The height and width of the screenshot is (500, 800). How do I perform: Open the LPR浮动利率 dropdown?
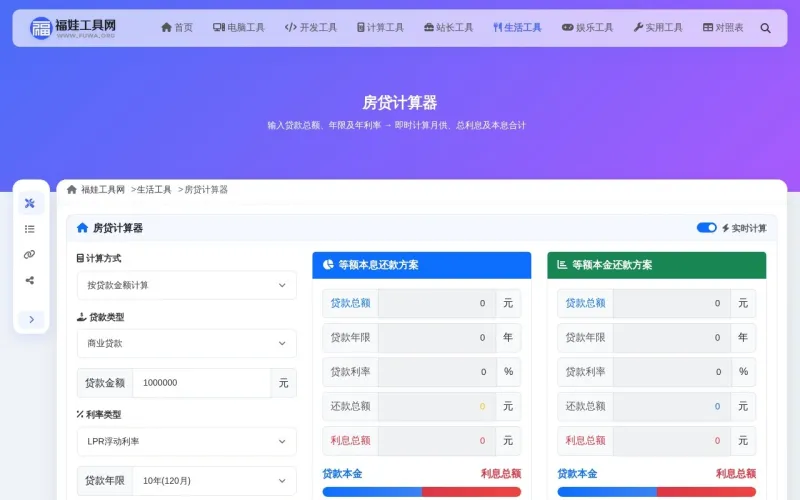point(187,441)
